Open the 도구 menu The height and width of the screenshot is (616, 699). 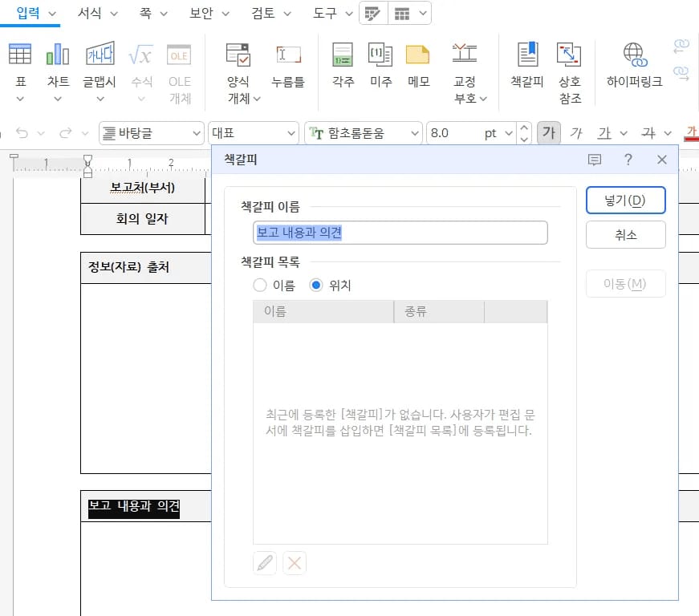tap(325, 14)
